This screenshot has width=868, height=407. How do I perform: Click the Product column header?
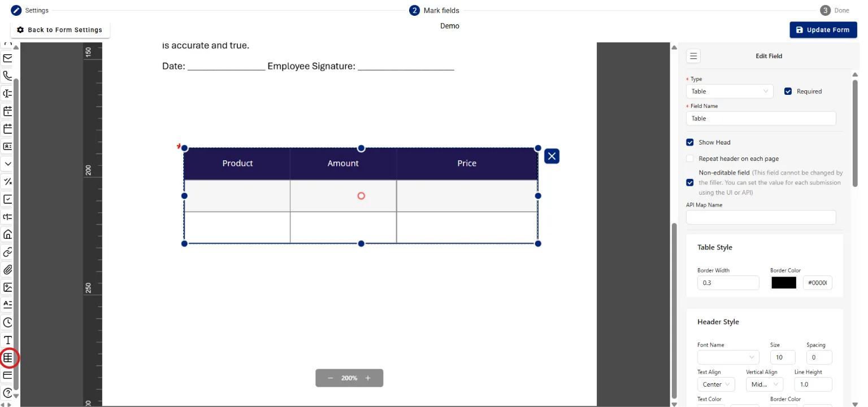coord(237,164)
